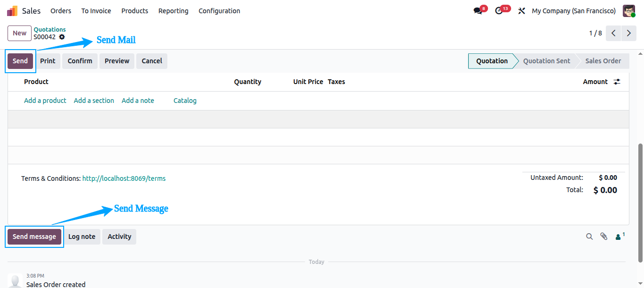Search messages with magnifier icon
Viewport: 644px width, 288px height.
click(589, 237)
